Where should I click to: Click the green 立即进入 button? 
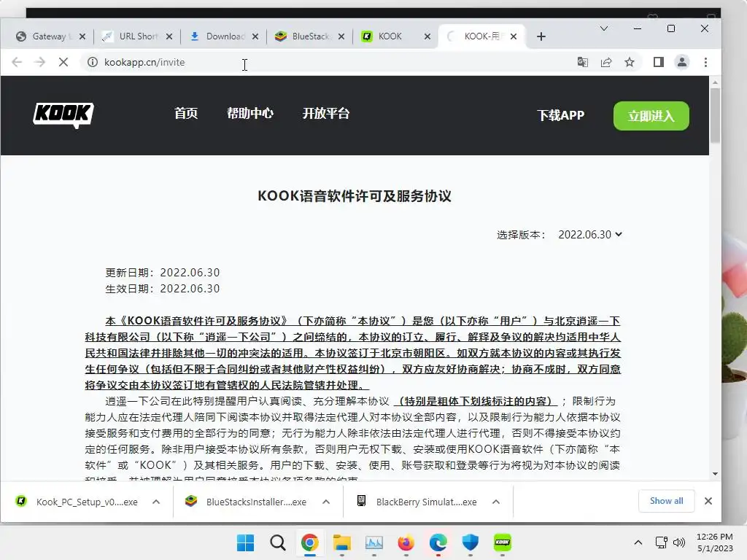pos(651,116)
